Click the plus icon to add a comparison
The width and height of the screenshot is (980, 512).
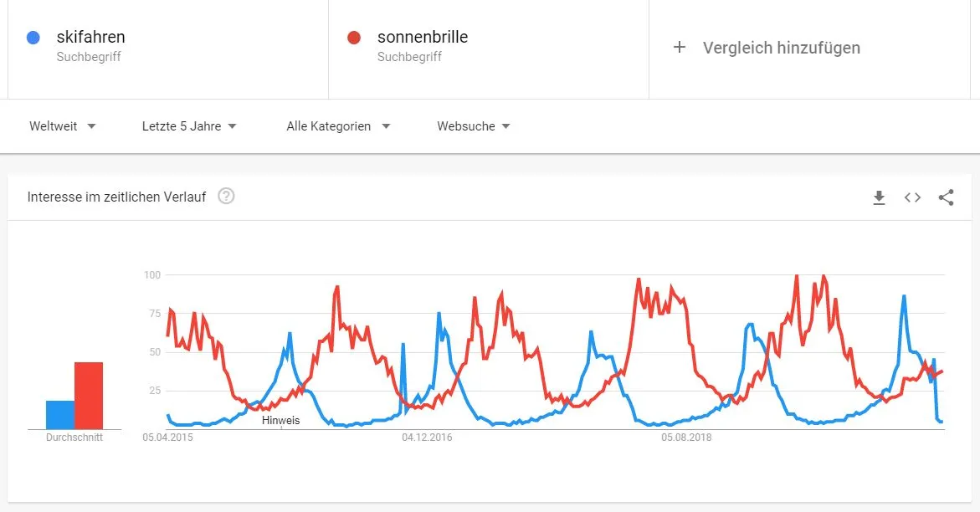(680, 48)
